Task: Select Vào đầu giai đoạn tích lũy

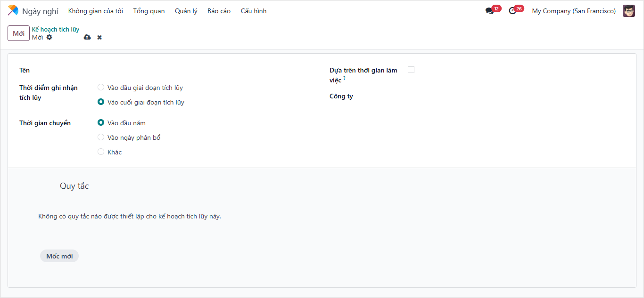Action: [101, 87]
